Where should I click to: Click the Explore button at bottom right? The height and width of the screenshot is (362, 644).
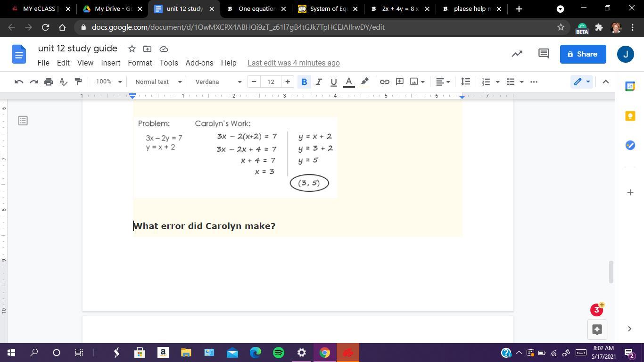click(597, 329)
